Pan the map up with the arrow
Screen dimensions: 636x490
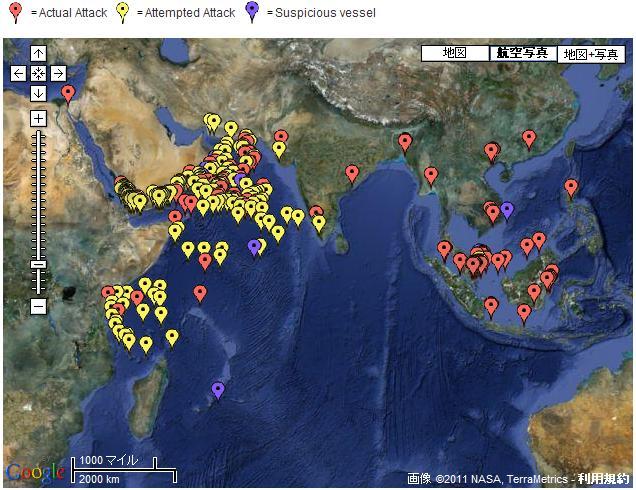coord(38,53)
